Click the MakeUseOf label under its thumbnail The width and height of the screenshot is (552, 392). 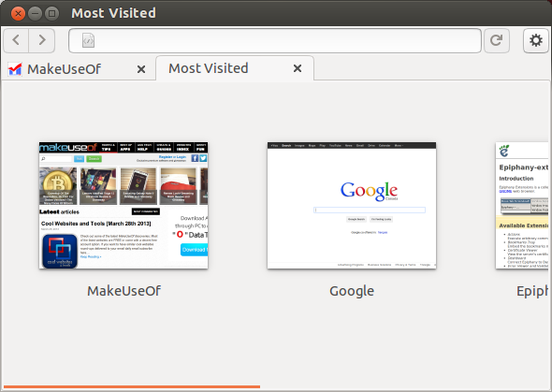pyautogui.click(x=123, y=291)
